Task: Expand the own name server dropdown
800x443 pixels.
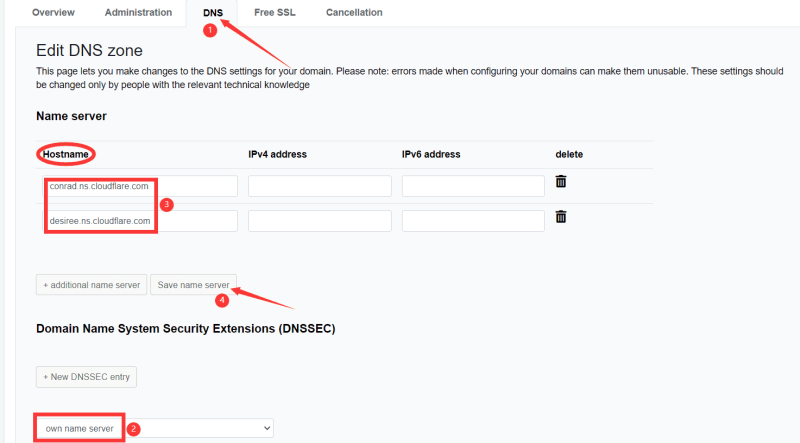Action: tap(155, 428)
